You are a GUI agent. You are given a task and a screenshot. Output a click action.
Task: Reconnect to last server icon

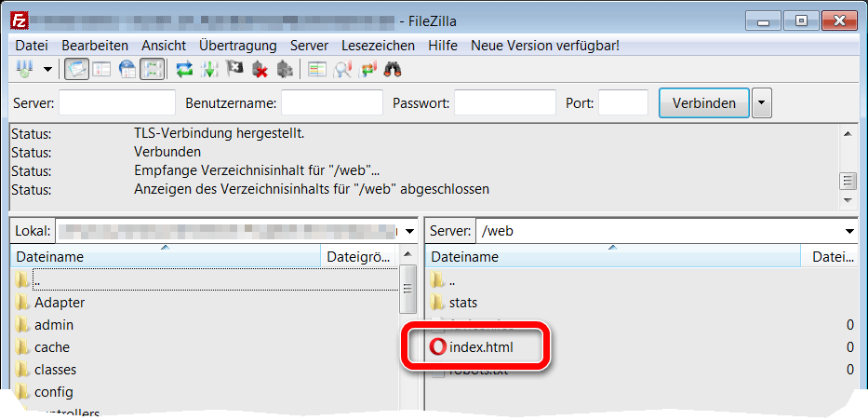point(285,70)
